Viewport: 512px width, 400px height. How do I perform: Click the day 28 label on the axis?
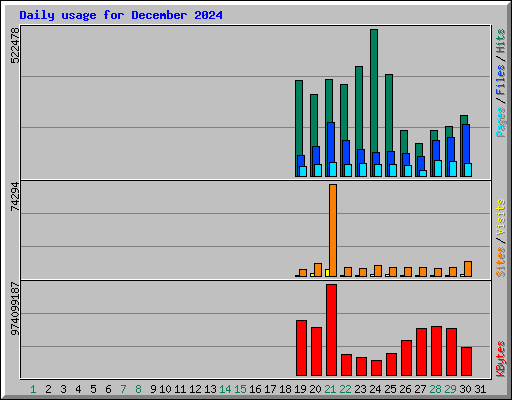(435, 389)
